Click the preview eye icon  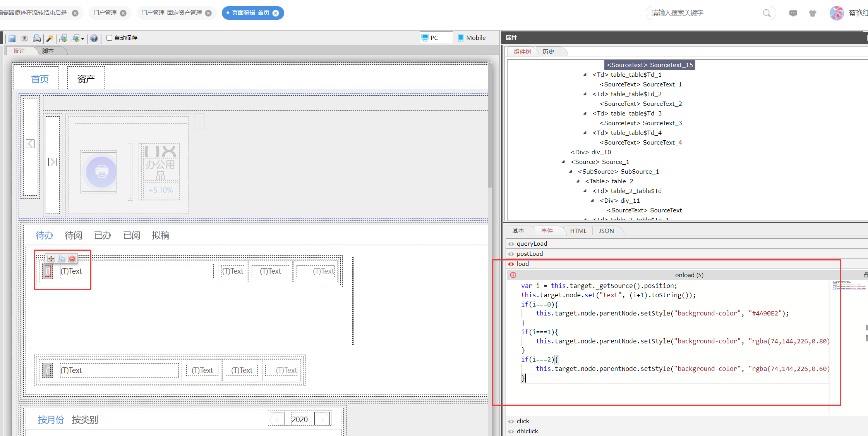click(x=24, y=38)
